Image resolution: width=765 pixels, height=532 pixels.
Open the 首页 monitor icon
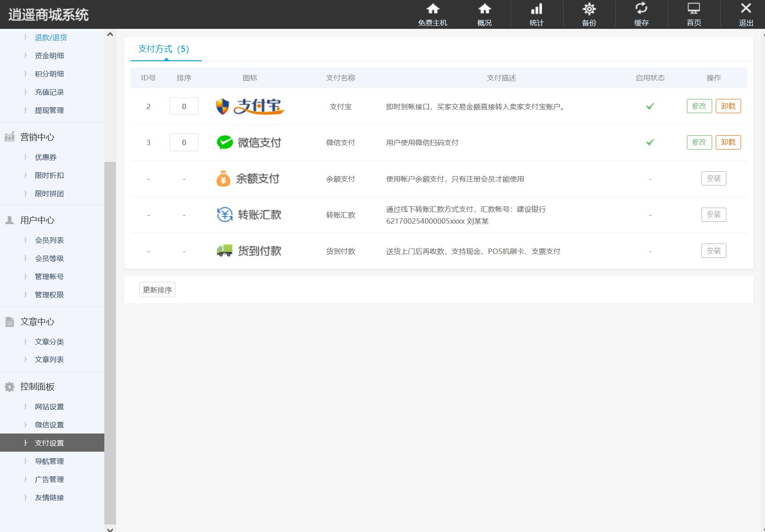pyautogui.click(x=694, y=9)
